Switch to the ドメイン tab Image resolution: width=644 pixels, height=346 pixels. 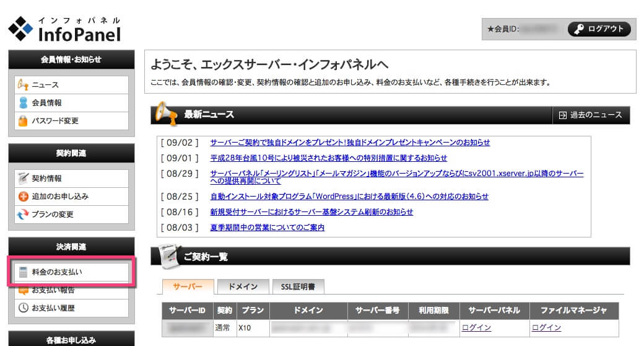pyautogui.click(x=243, y=286)
